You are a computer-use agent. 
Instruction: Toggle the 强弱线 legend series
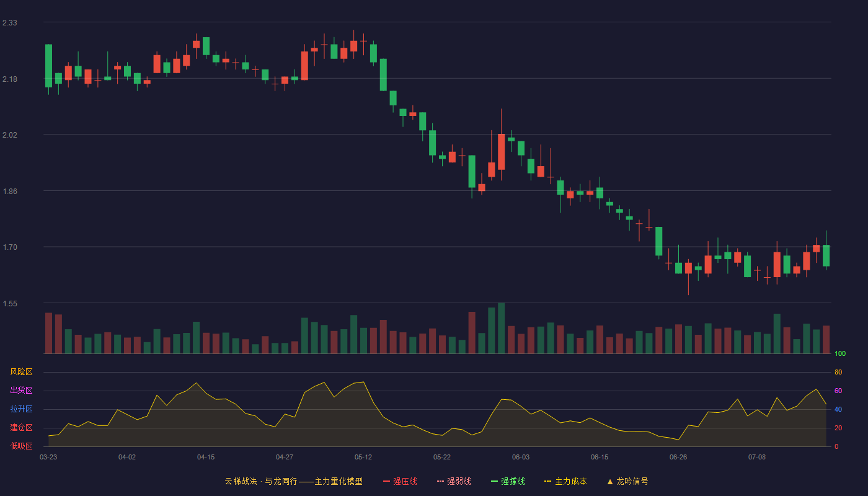(454, 481)
